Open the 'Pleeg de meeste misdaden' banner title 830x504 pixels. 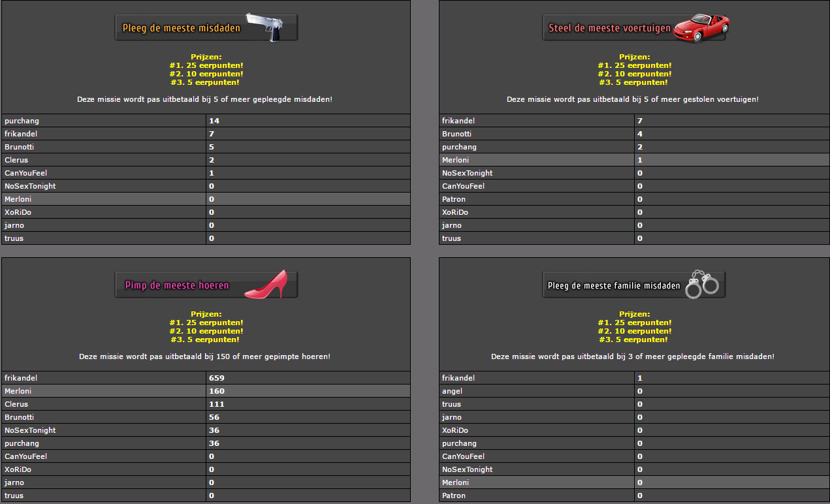click(x=181, y=28)
